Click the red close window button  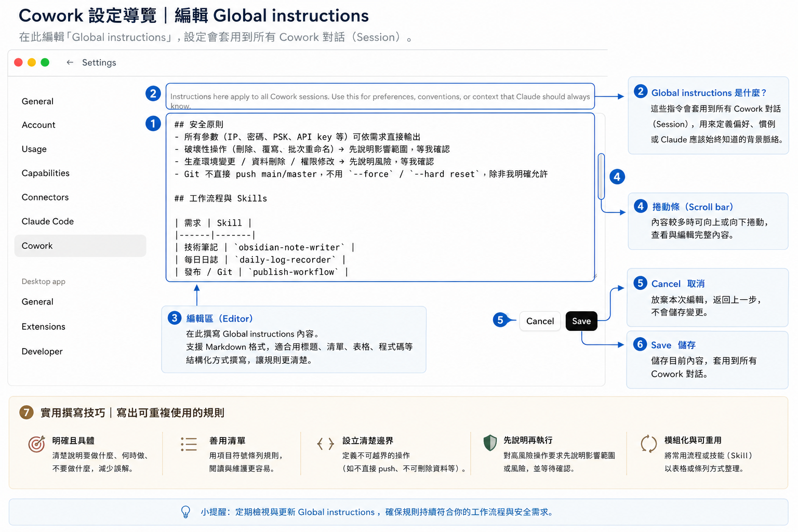pos(18,62)
